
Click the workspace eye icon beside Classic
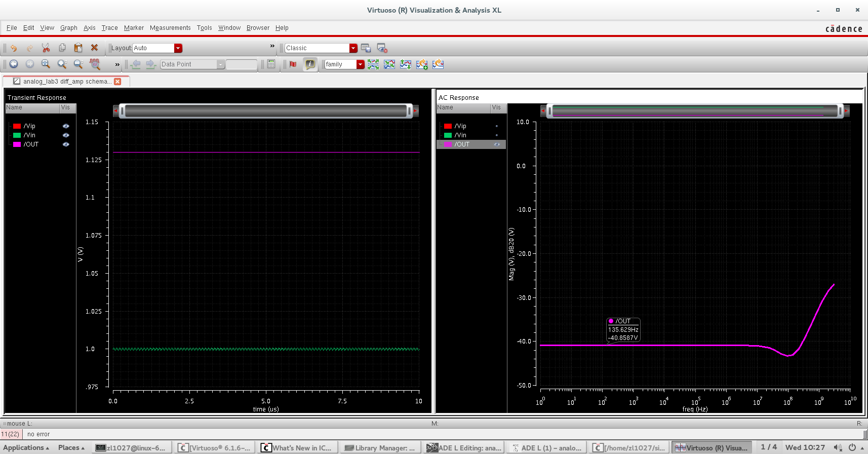(382, 48)
